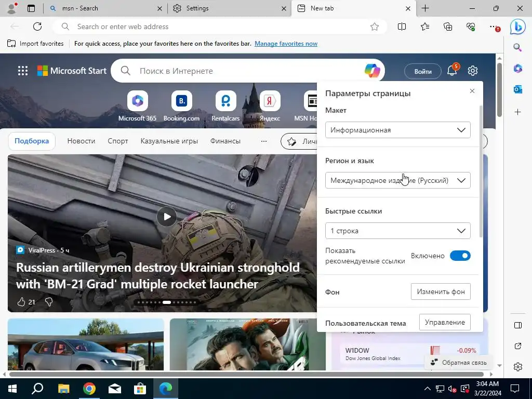Open the BMW car news thumbnail

click(x=86, y=344)
